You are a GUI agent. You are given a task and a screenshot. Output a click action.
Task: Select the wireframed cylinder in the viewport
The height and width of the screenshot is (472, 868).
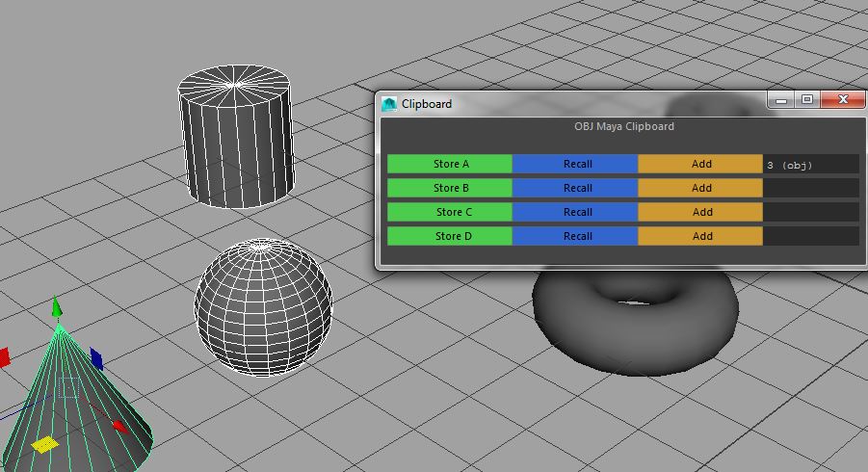click(x=236, y=137)
